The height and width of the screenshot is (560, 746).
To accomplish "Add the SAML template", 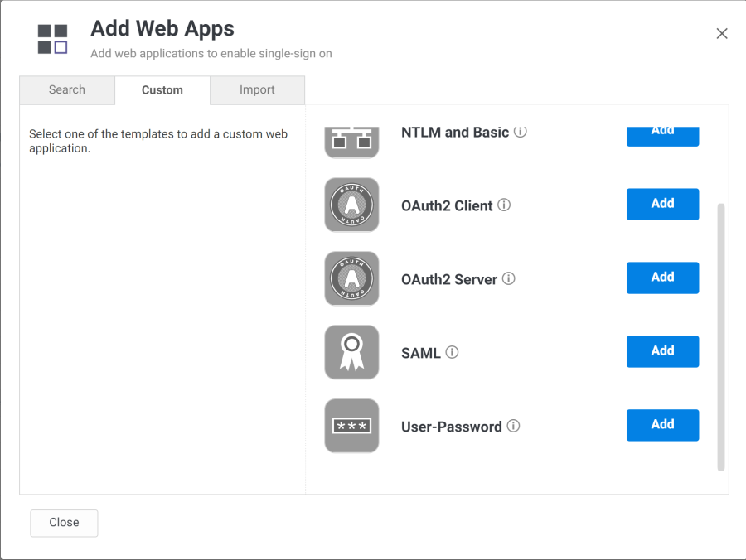I will pyautogui.click(x=662, y=351).
